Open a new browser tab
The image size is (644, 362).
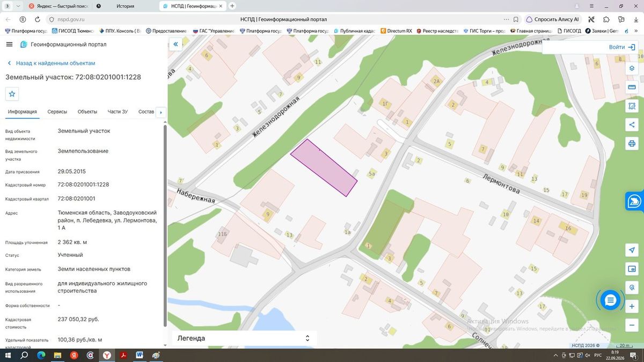(x=232, y=6)
